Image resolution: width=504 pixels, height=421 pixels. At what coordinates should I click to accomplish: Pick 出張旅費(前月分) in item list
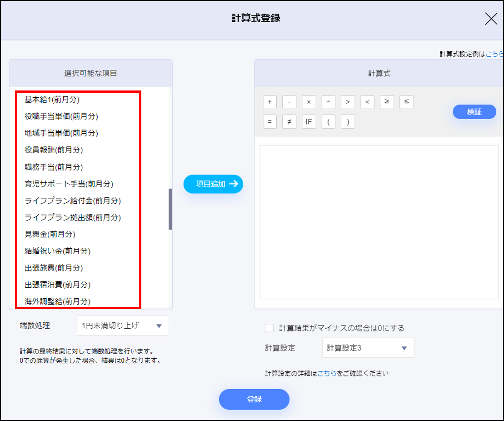coord(54,268)
